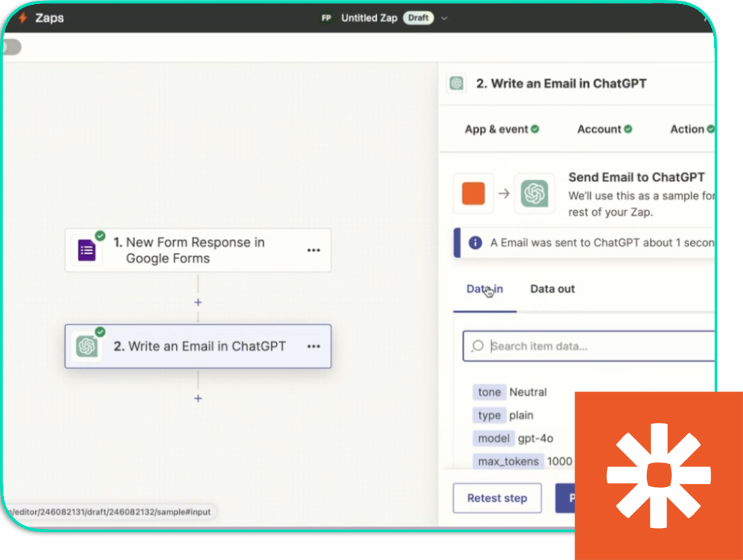Click the green check badge on step 2
The width and height of the screenshot is (743, 560).
point(100,332)
